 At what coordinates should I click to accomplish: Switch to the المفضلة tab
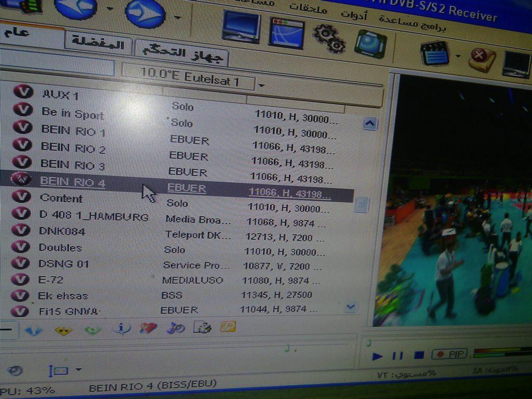pyautogui.click(x=98, y=43)
